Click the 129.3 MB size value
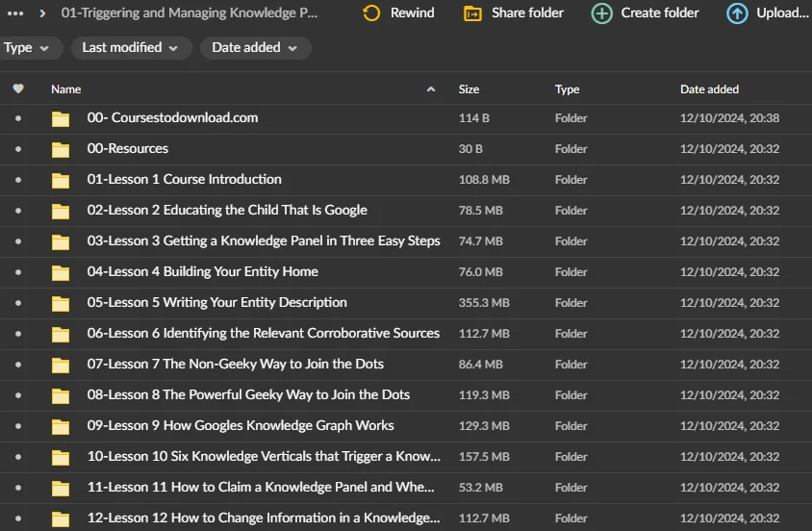812x531 pixels. click(484, 426)
